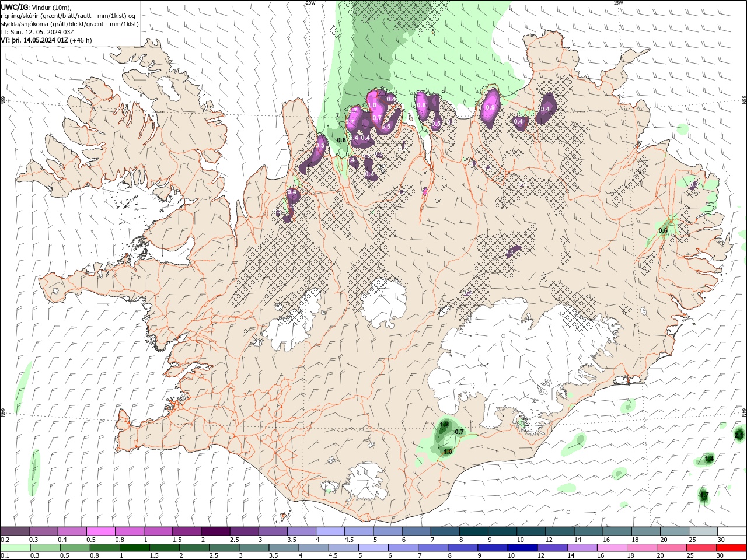Pick the 12 mm swatch on the snow scale
This screenshot has height=560, width=747.
pos(558,531)
